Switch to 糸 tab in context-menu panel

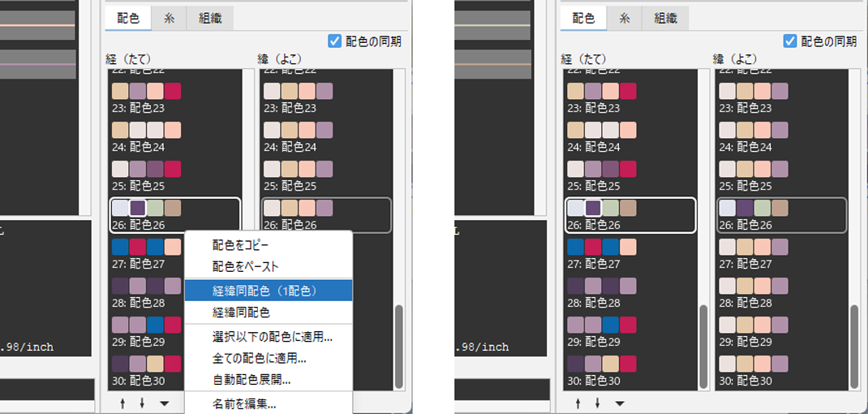pos(170,18)
